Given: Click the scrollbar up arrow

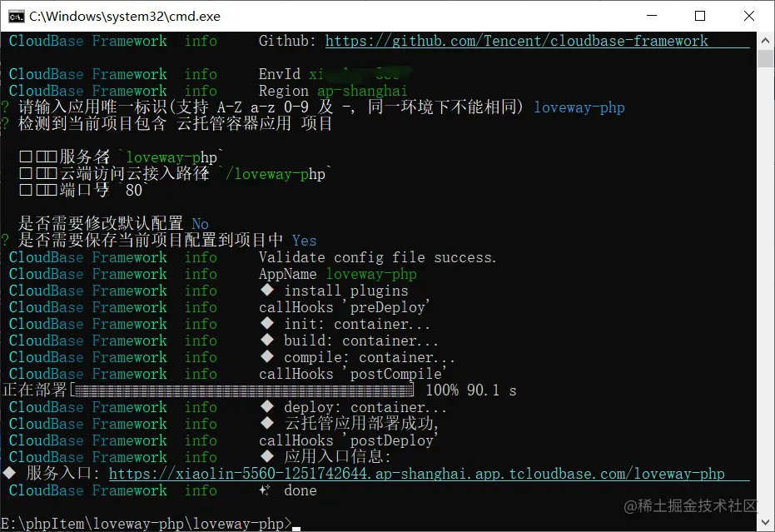Looking at the screenshot, I should tap(765, 41).
